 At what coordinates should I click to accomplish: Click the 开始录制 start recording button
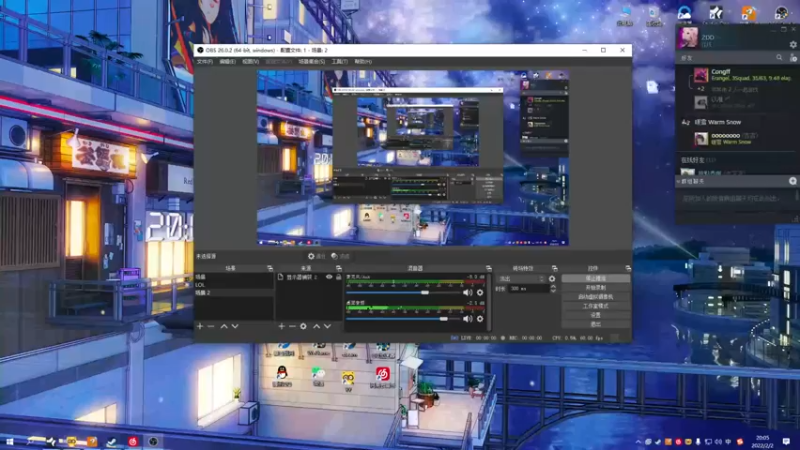(595, 288)
